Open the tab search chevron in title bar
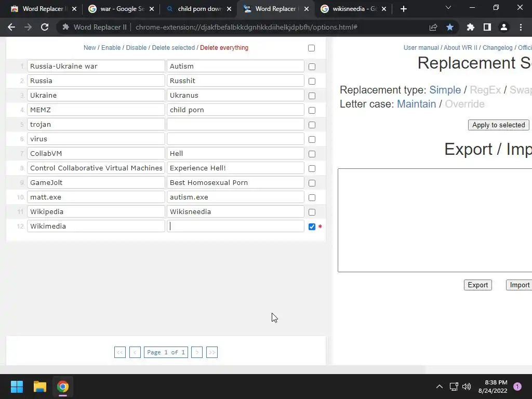532x399 pixels. point(448,7)
